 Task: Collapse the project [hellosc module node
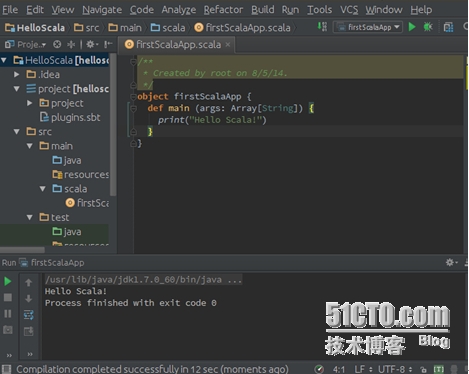tap(16, 89)
